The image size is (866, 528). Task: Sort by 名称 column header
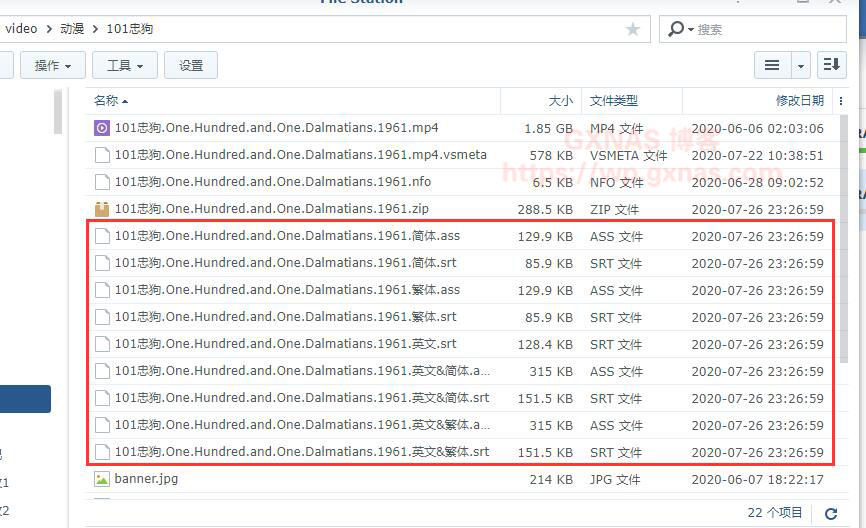[x=106, y=101]
